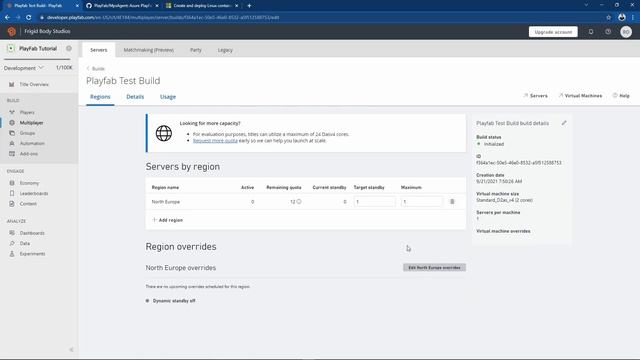Switch to the Party tab
The width and height of the screenshot is (640, 360).
tap(196, 50)
